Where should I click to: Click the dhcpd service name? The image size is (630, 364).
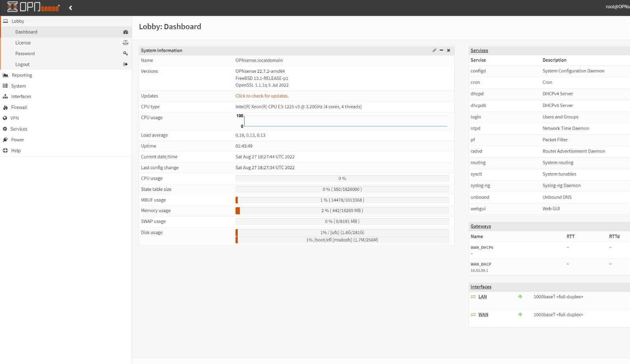(477, 94)
